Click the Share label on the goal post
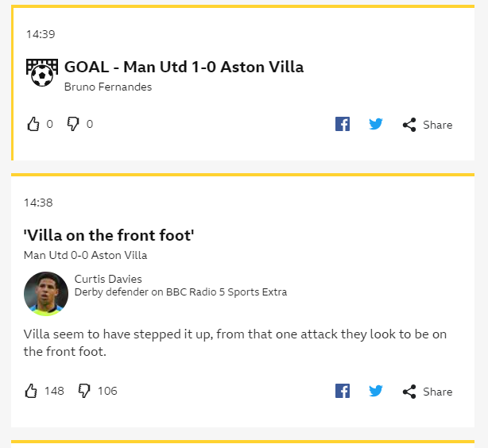488x448 pixels. [438, 125]
